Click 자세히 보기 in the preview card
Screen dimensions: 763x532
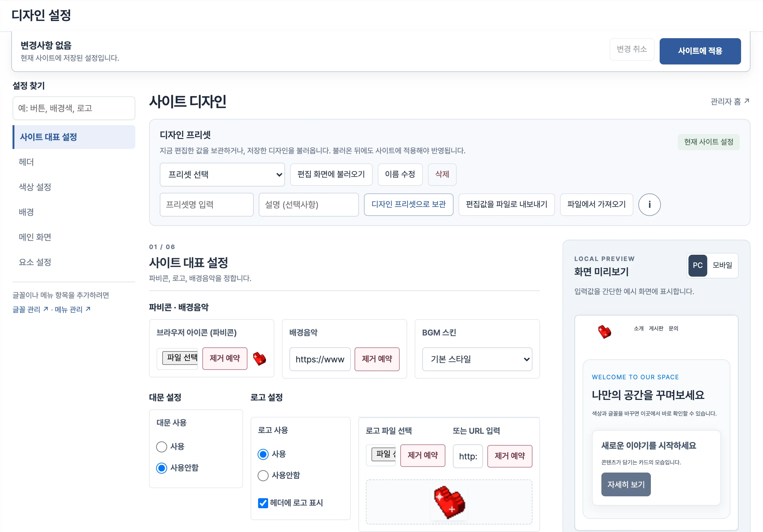click(x=626, y=484)
